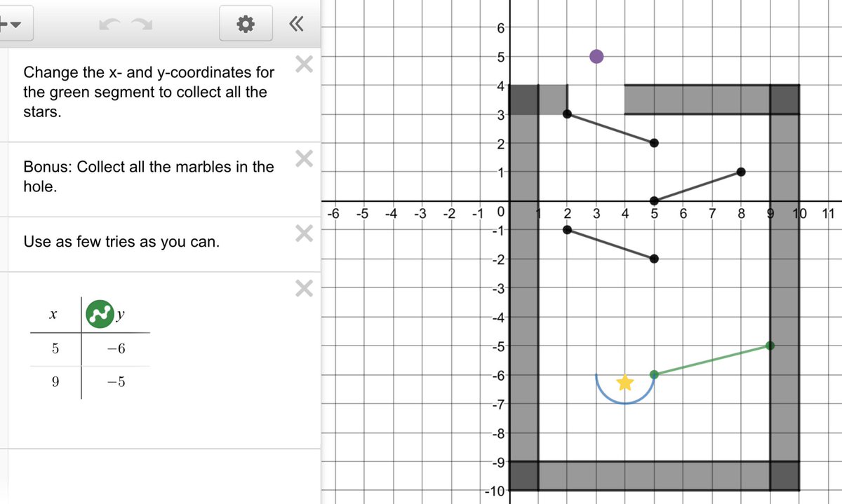Image resolution: width=842 pixels, height=504 pixels.
Task: Select the x column header
Action: pos(53,315)
